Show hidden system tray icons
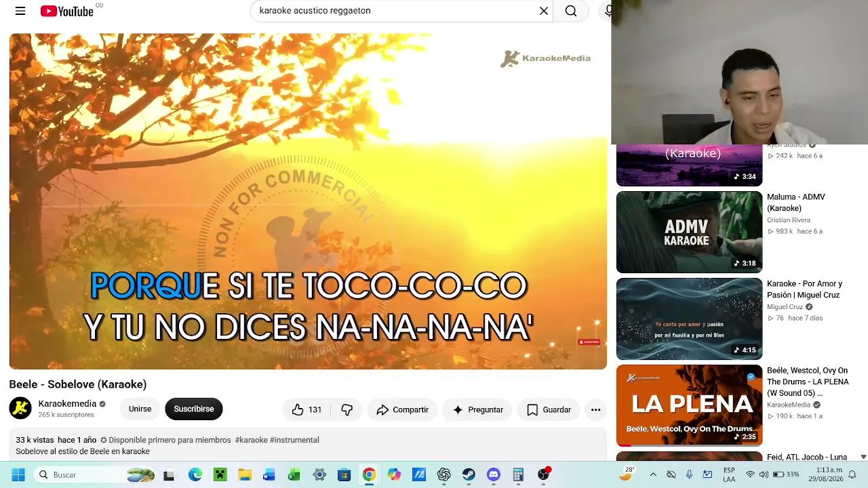 [x=653, y=474]
